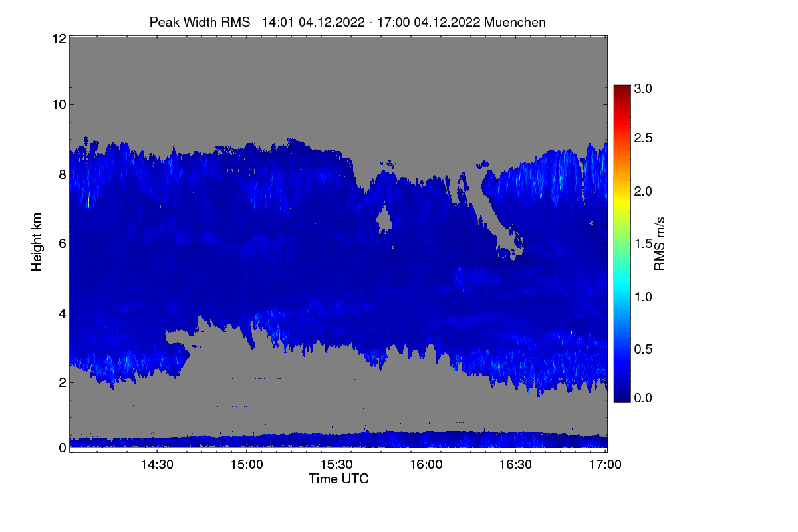Click the height axis label 2
Image resolution: width=798 pixels, height=532 pixels.
click(62, 382)
